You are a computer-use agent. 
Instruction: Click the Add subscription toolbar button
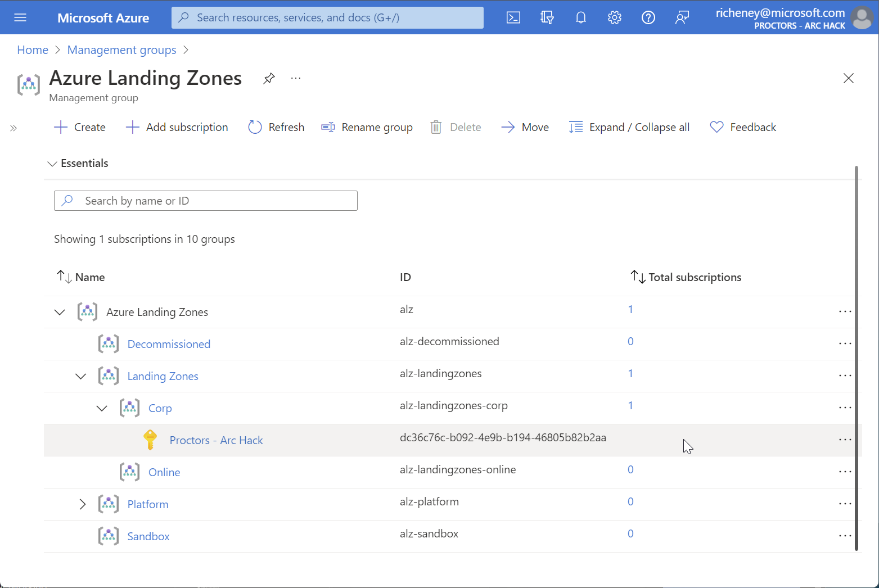(177, 127)
